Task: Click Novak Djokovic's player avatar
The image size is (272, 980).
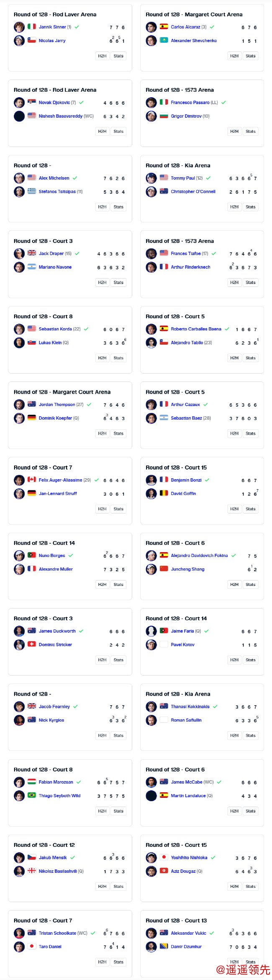Action: tap(19, 103)
